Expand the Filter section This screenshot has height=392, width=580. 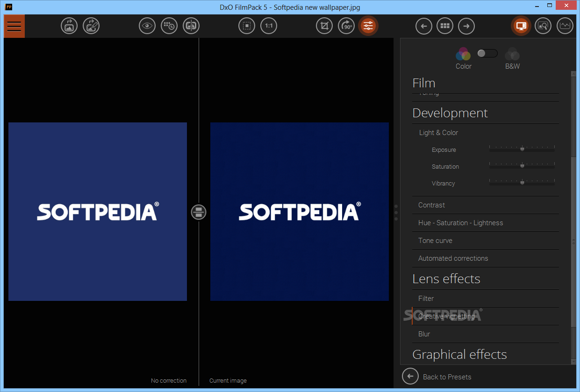[x=486, y=299]
